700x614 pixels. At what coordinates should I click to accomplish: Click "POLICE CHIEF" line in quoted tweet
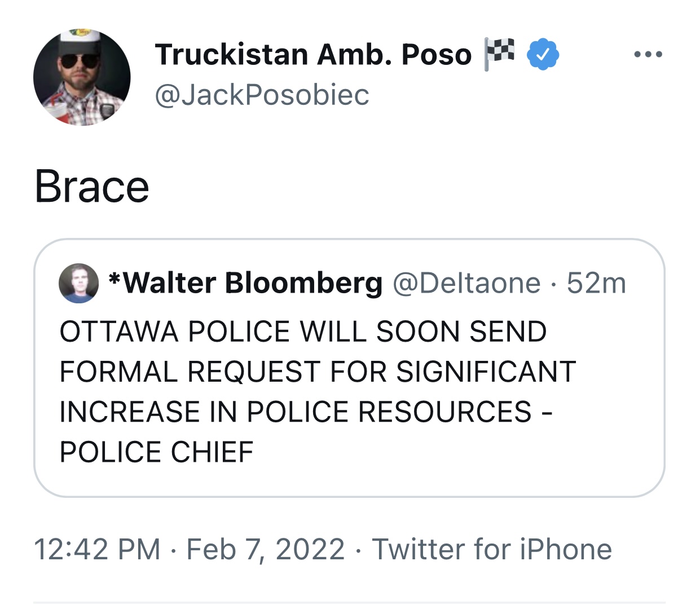click(x=157, y=452)
